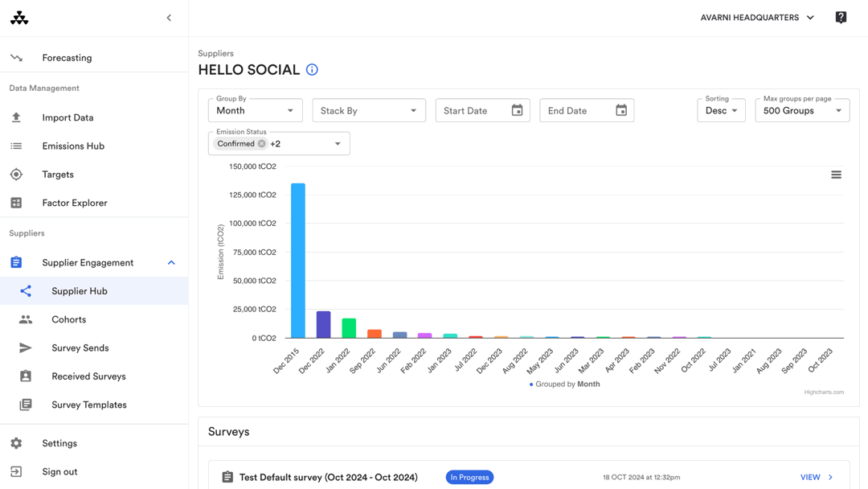Open the AVARNI HEADQUARTERS organization dropdown
868x489 pixels.
click(x=757, y=18)
